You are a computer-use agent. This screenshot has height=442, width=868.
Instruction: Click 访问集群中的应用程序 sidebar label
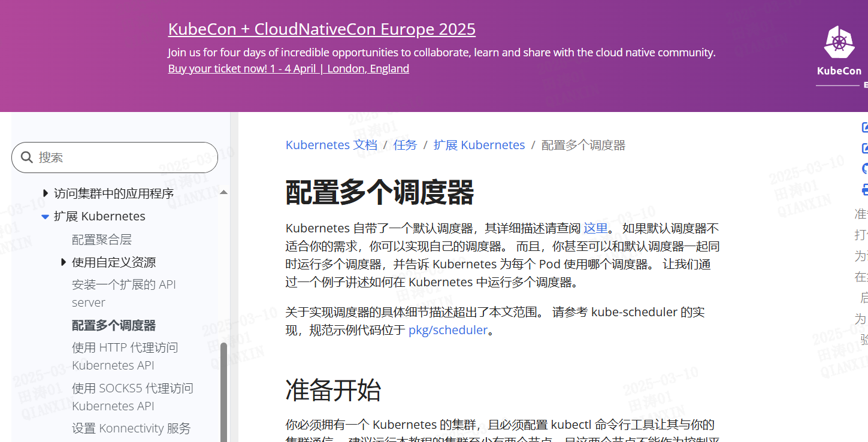click(114, 193)
